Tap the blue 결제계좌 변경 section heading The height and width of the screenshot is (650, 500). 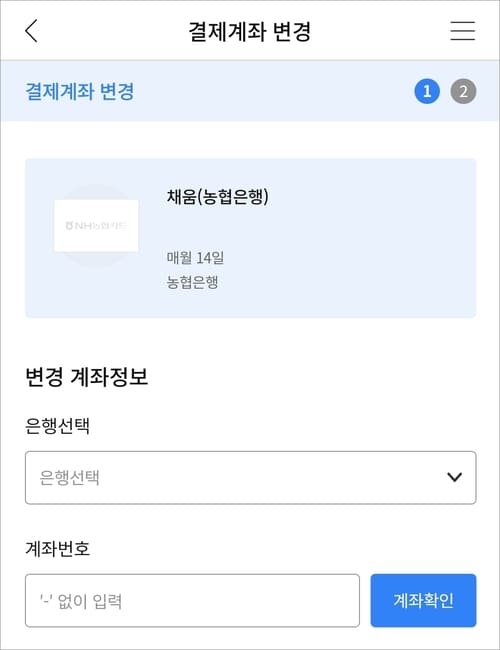tap(80, 91)
